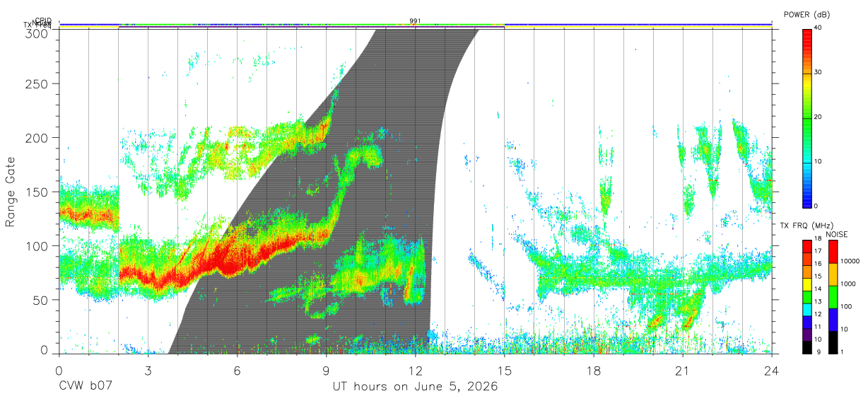This screenshot has width=868, height=401.
Task: Click the 12 UT hour tick label
Action: pos(415,370)
